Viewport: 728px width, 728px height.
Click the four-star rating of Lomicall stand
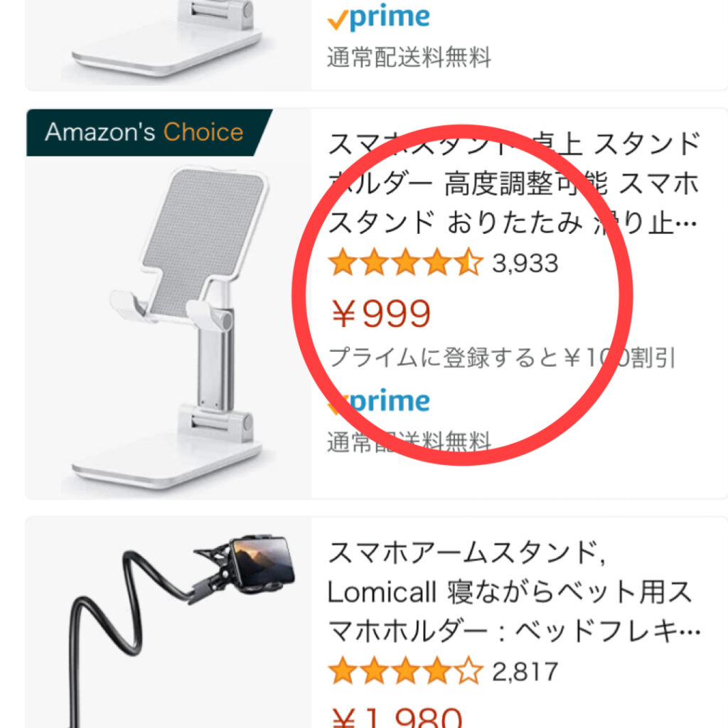point(406,671)
